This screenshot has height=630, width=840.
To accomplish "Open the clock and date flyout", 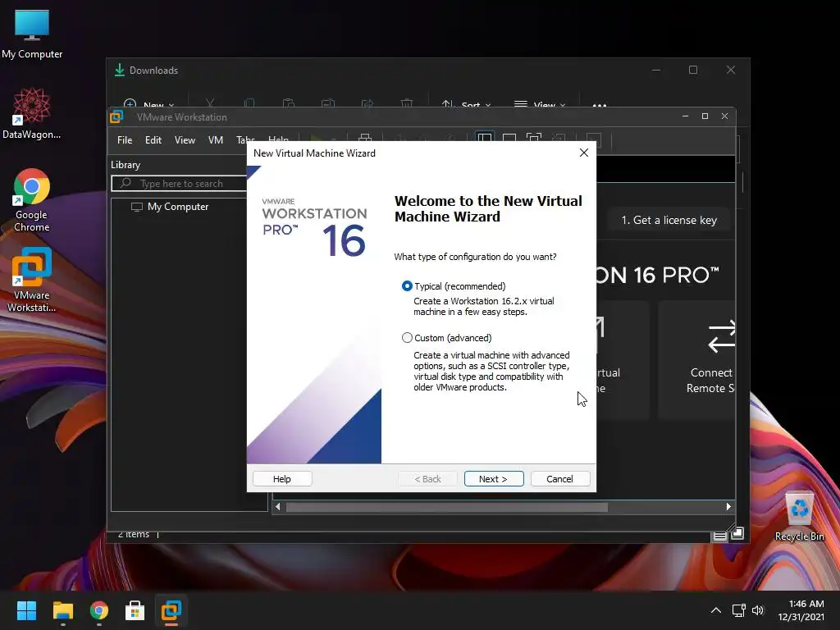I will tap(801, 610).
